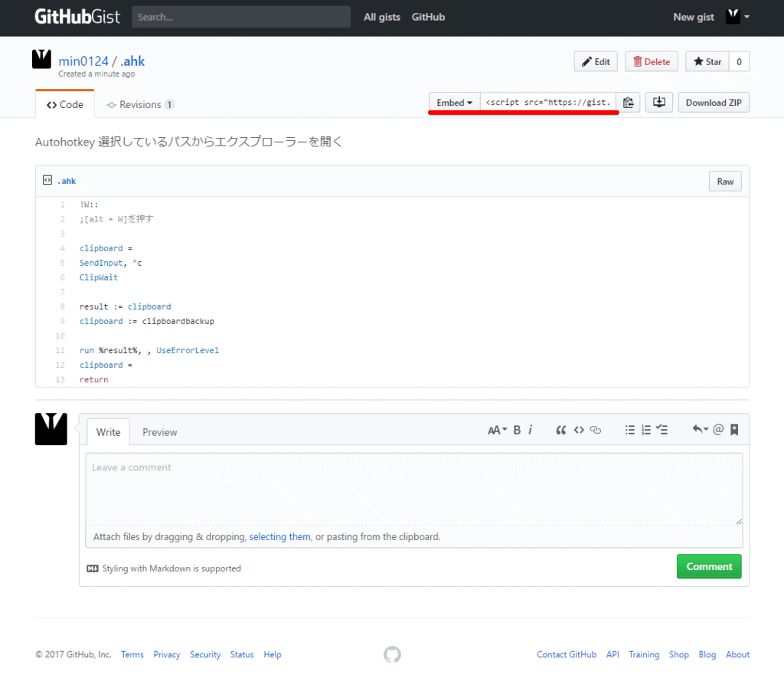Click 'SendInput, ^c' code line
Viewport: 784px width, 678px height.
click(x=110, y=263)
